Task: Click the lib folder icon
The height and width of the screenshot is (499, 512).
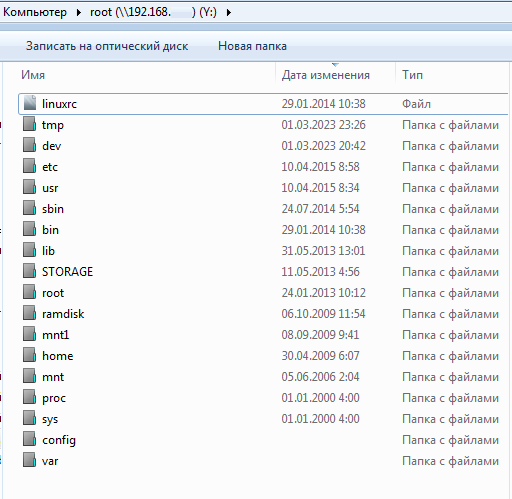Action: pos(30,250)
